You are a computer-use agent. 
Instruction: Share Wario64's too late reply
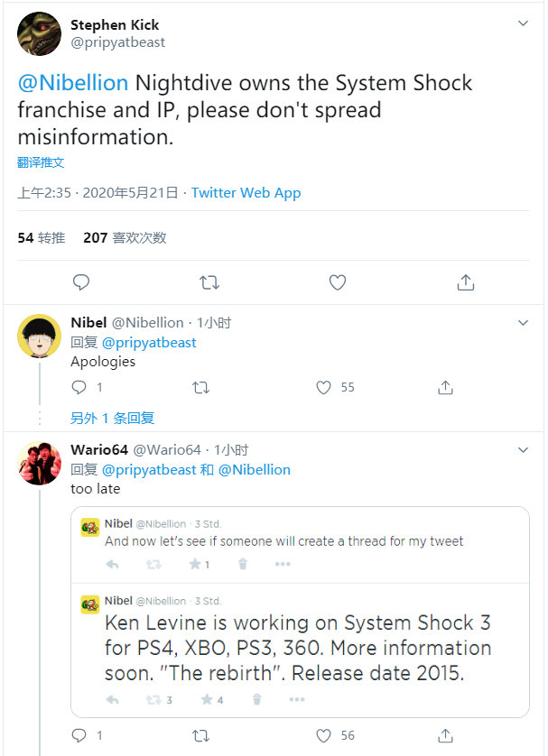click(445, 735)
